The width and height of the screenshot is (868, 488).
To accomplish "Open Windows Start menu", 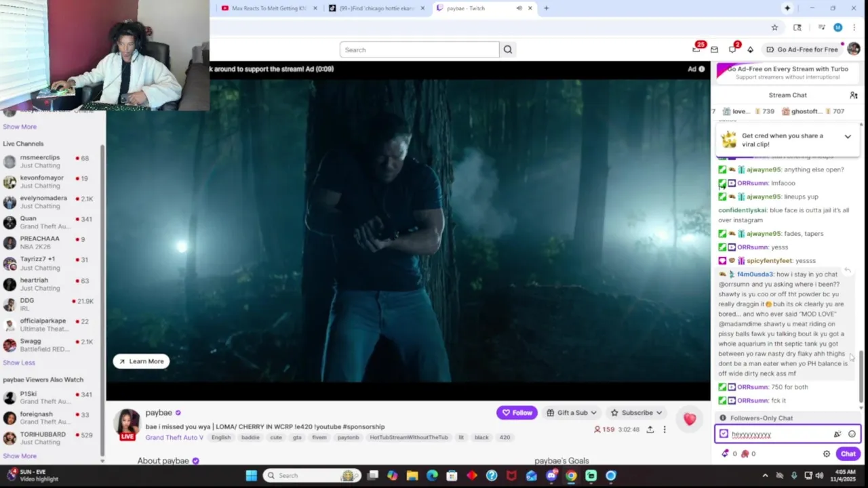I will (x=252, y=475).
